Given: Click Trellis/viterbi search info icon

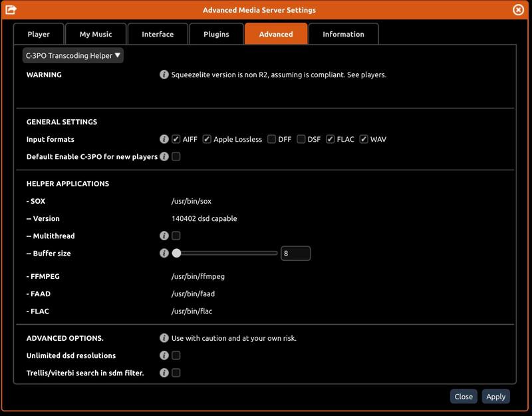Looking at the screenshot, I should [164, 373].
